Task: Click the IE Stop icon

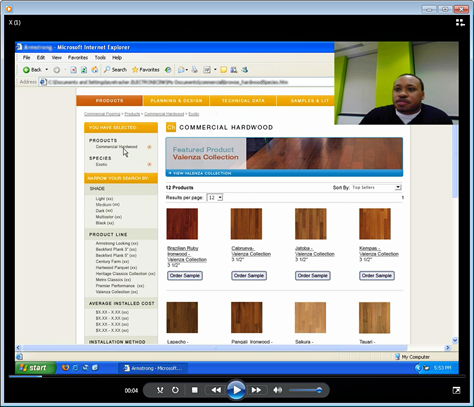Action: point(74,70)
